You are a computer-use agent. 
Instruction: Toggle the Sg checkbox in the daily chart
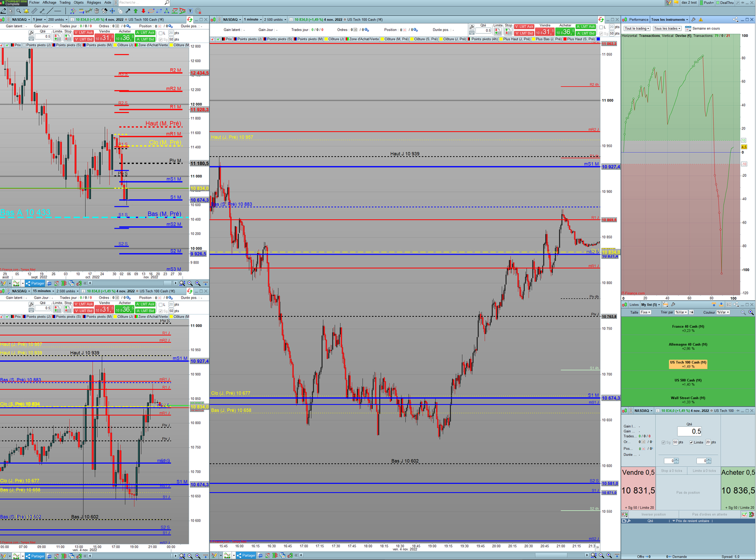point(161,39)
